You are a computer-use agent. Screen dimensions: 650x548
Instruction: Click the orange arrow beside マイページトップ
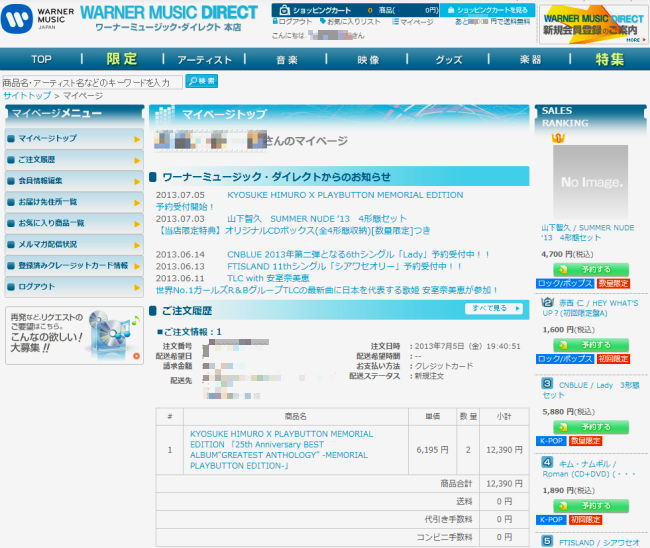[137, 139]
